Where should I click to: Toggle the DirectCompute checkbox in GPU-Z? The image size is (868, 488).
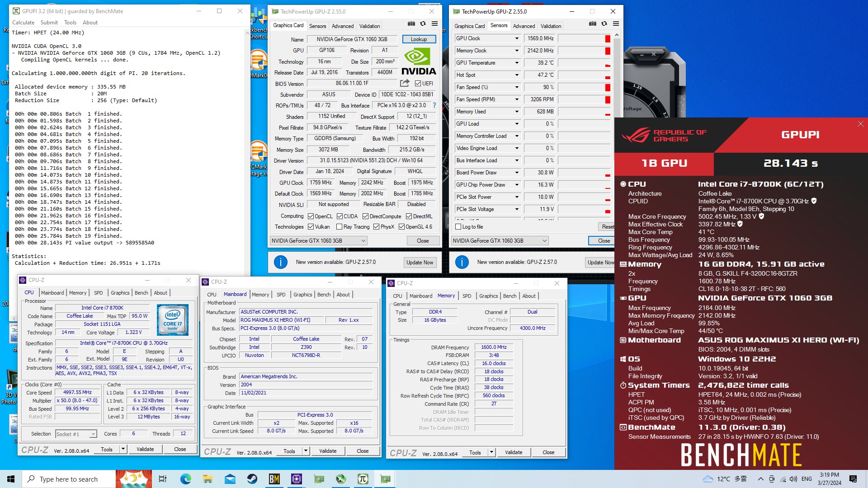pos(365,216)
